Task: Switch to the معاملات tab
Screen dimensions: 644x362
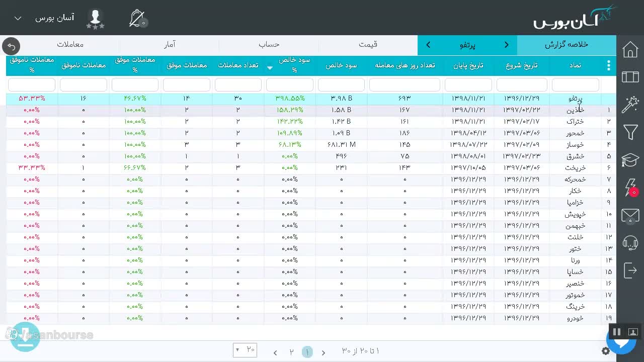Action: tap(70, 44)
